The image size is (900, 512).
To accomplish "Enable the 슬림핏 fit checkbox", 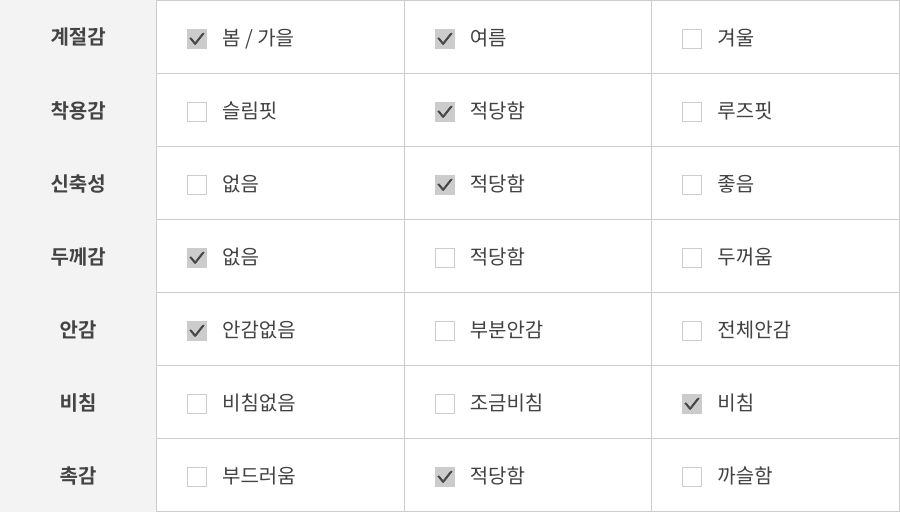I will coord(197,112).
